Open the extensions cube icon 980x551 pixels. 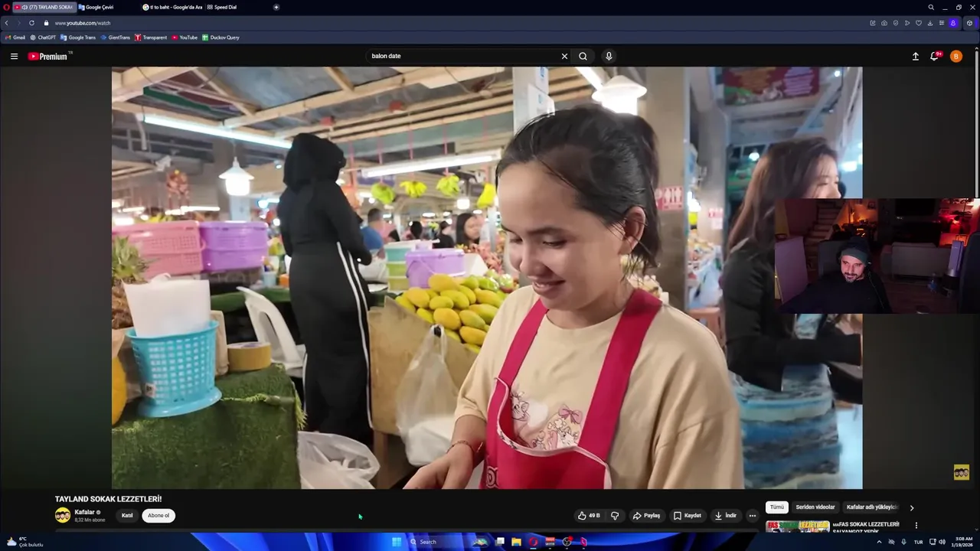(x=969, y=23)
